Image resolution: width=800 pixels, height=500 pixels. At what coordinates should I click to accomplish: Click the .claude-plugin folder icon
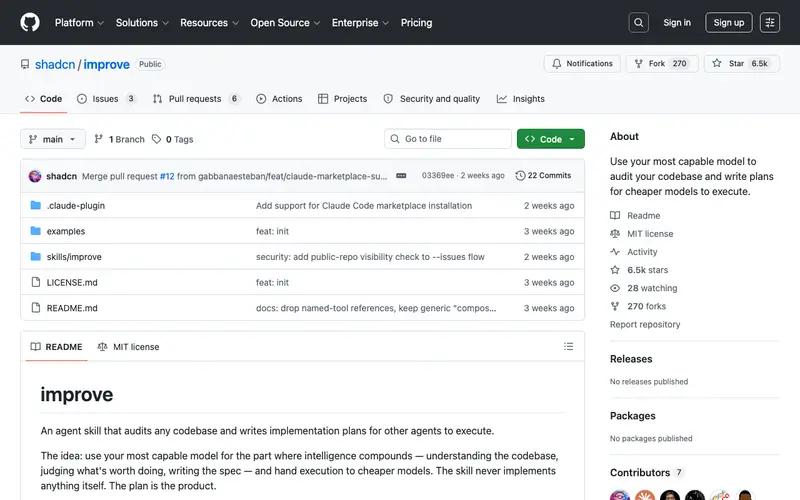point(35,205)
